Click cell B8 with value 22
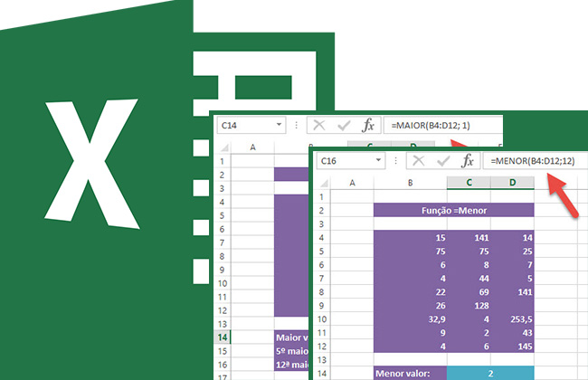The width and height of the screenshot is (588, 380). pos(411,292)
